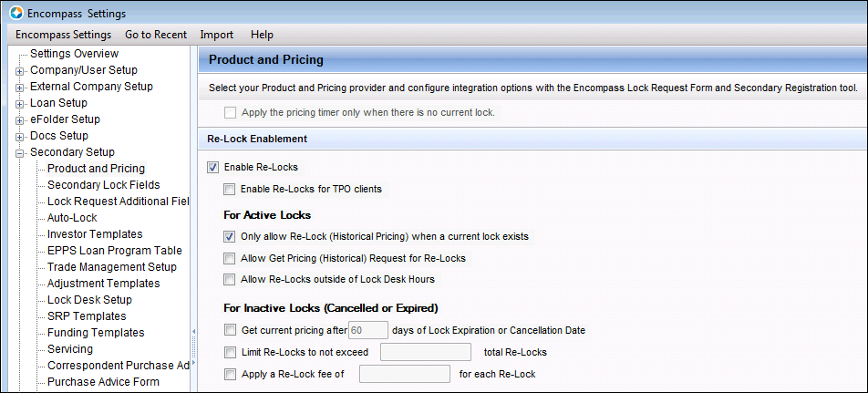
Task: Open the Import menu
Action: [216, 35]
